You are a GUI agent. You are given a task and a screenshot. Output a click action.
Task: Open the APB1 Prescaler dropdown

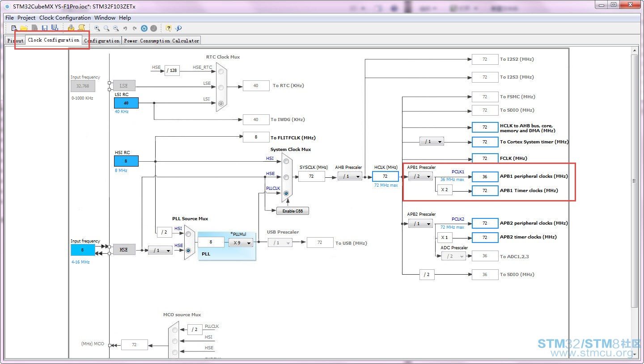point(420,176)
